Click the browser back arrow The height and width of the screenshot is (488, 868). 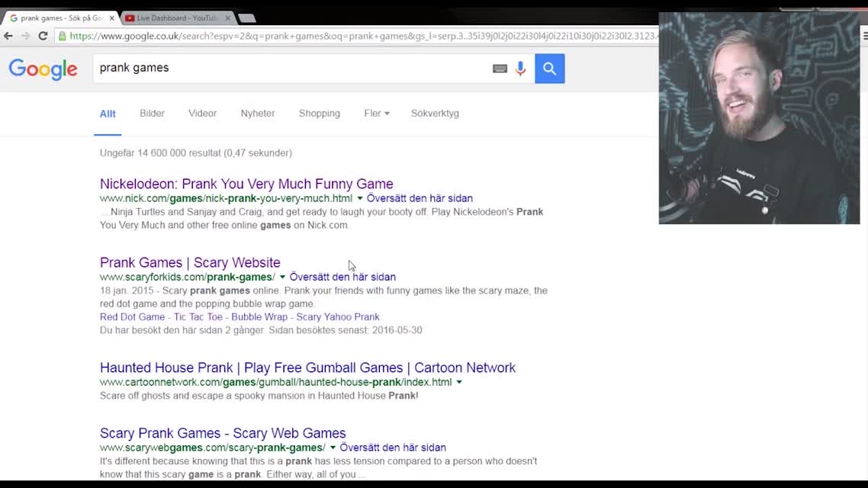(x=8, y=36)
